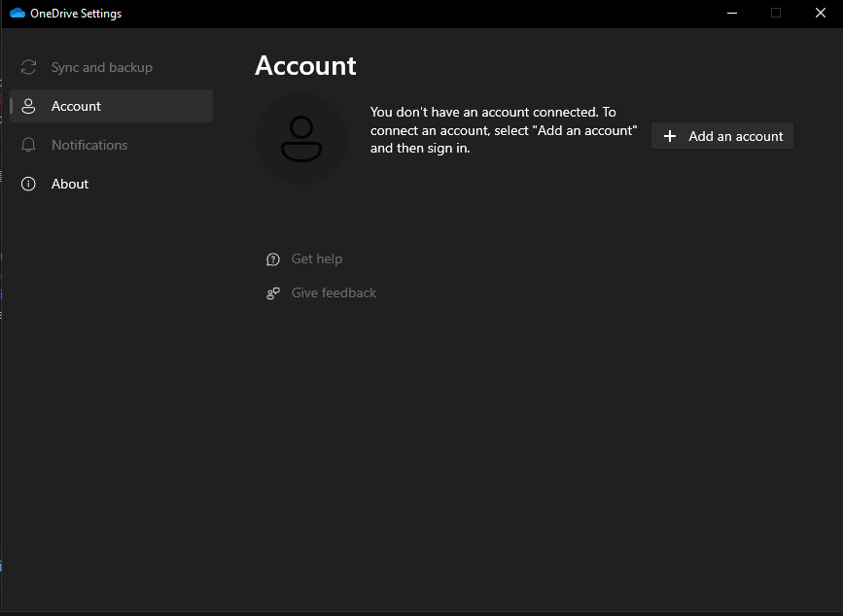Click the OneDrive cloud icon in title bar
The height and width of the screenshot is (616, 843).
18,13
